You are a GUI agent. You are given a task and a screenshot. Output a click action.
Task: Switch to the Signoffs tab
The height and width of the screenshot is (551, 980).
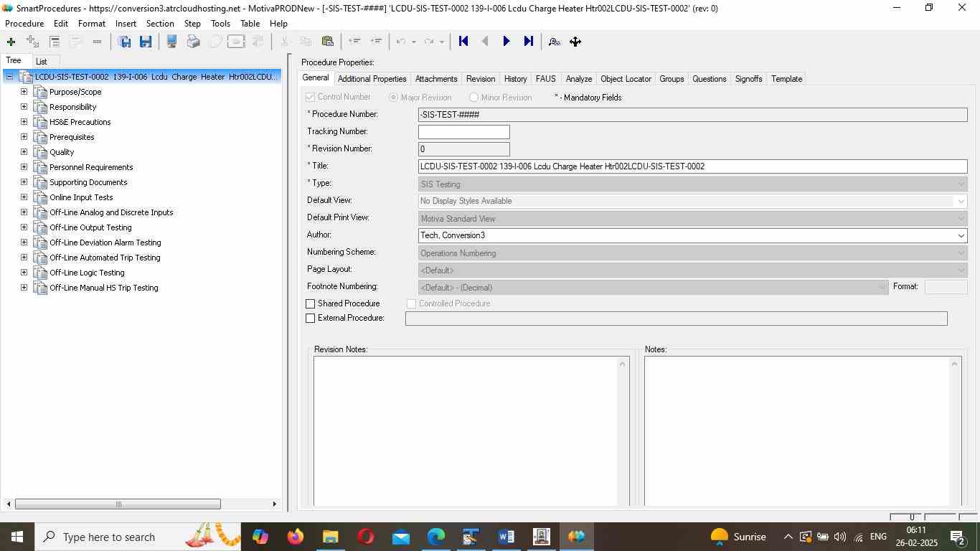748,79
